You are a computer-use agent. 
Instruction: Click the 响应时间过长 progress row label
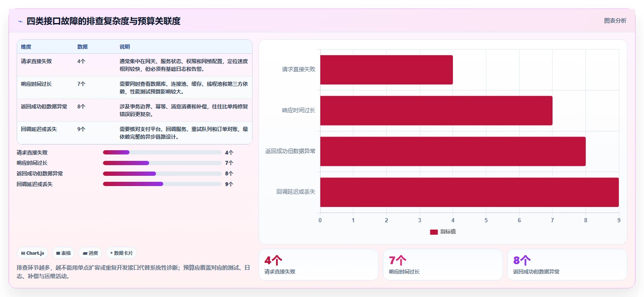32,163
